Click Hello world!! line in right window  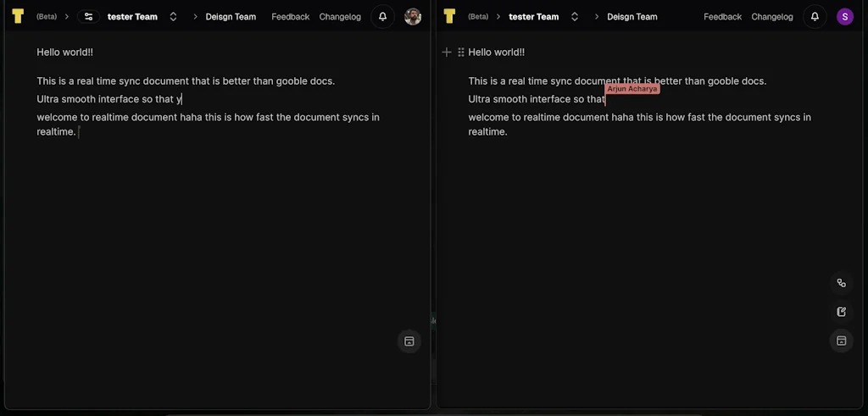[497, 52]
